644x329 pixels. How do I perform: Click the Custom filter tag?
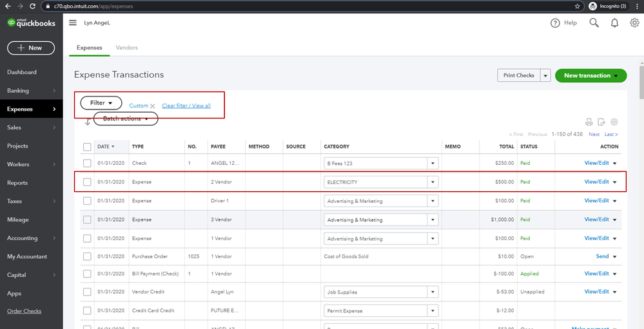(139, 106)
